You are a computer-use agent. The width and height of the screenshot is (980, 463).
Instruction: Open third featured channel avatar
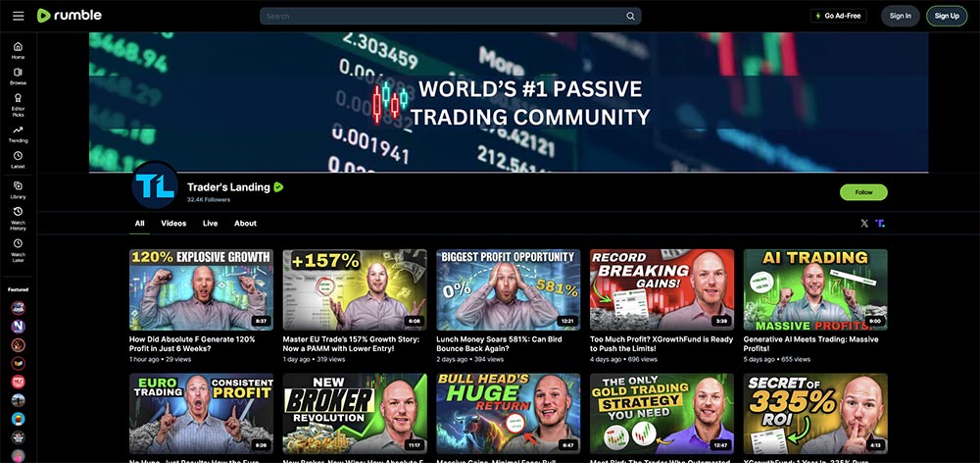pos(18,344)
